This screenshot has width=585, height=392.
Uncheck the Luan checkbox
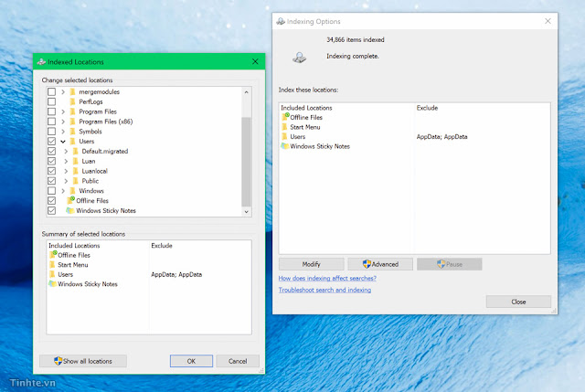tap(51, 161)
